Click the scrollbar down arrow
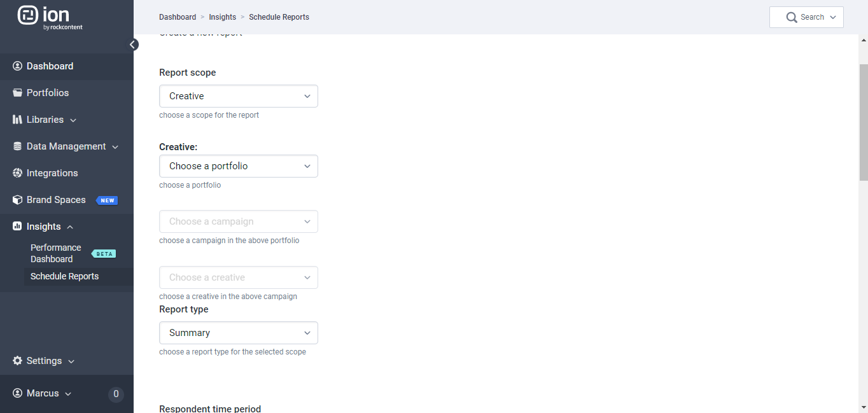This screenshot has height=413, width=868. (x=864, y=407)
